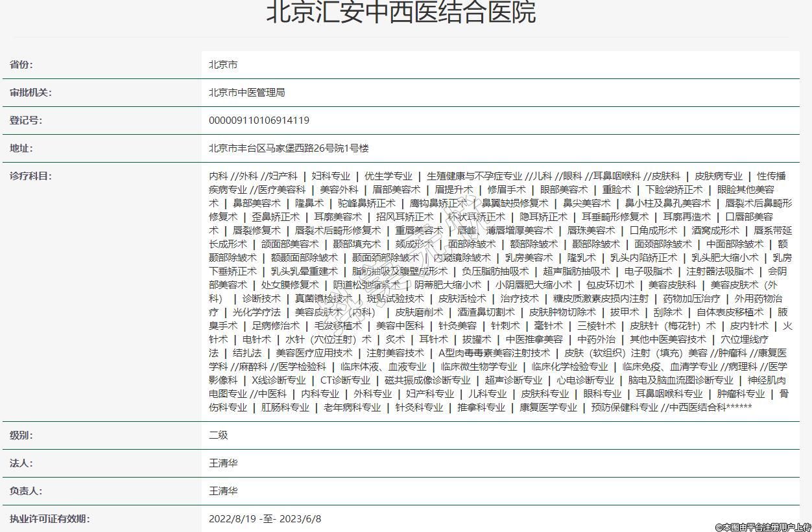Select the address 北京市丰台区马家堡西路26号院1号楼

click(289, 148)
